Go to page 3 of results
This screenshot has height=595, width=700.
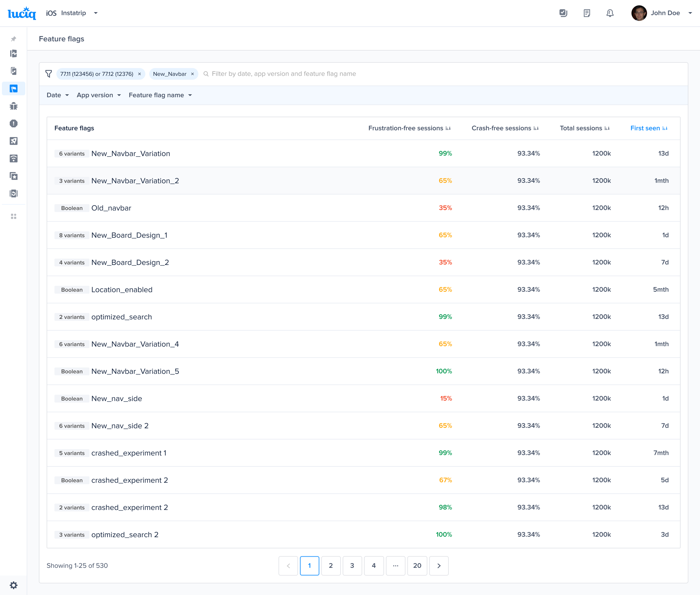[352, 566]
